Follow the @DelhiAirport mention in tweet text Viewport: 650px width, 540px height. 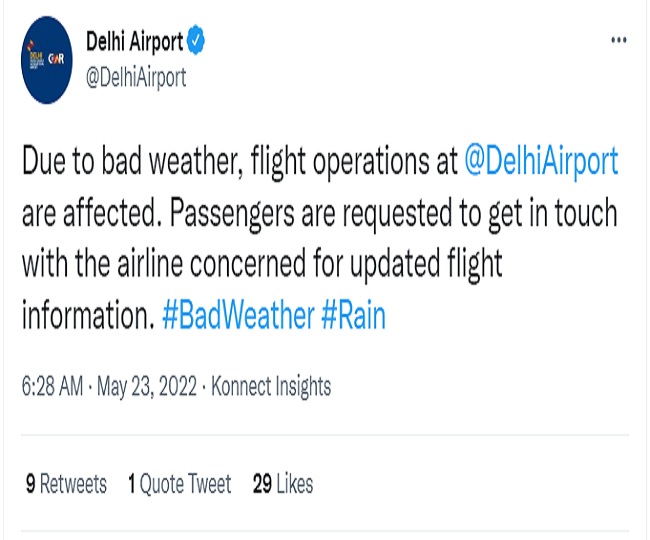click(541, 161)
